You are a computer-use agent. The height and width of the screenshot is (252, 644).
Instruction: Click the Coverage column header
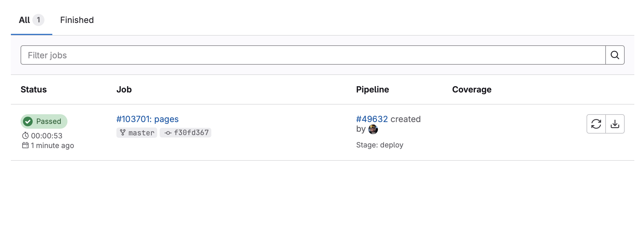(x=471, y=89)
